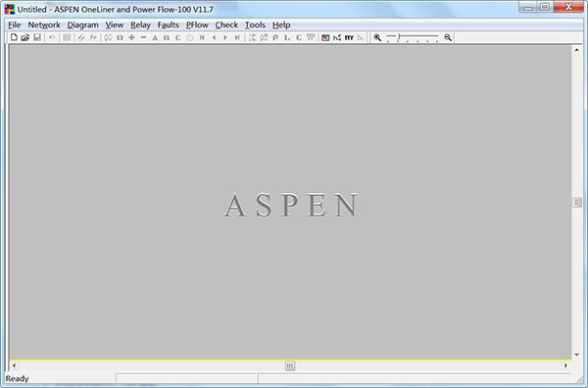Click the New file icon in toolbar

[14, 37]
